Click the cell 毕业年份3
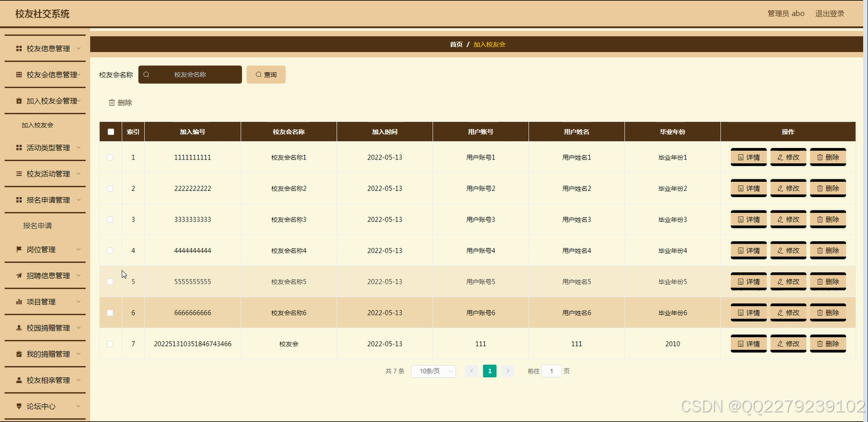868x422 pixels. [673, 219]
